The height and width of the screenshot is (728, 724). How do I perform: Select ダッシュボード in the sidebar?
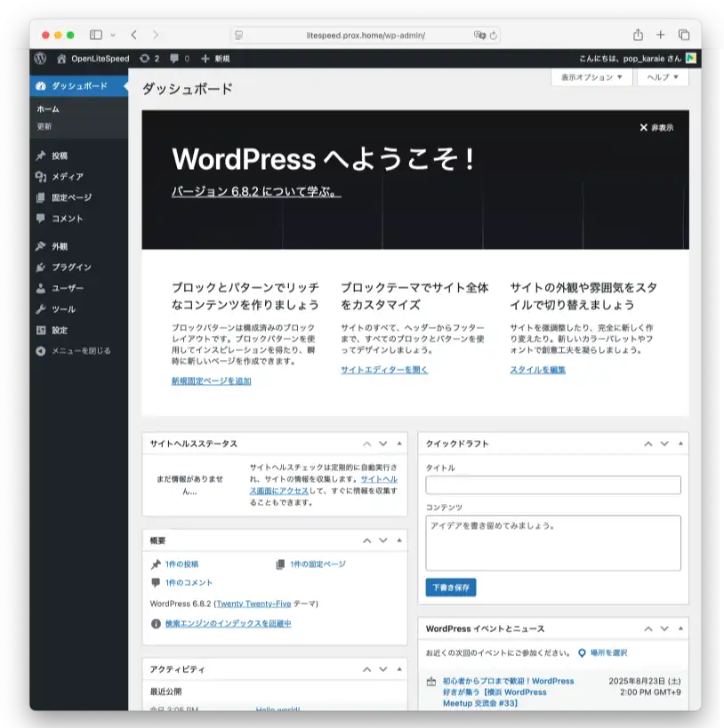(x=79, y=86)
